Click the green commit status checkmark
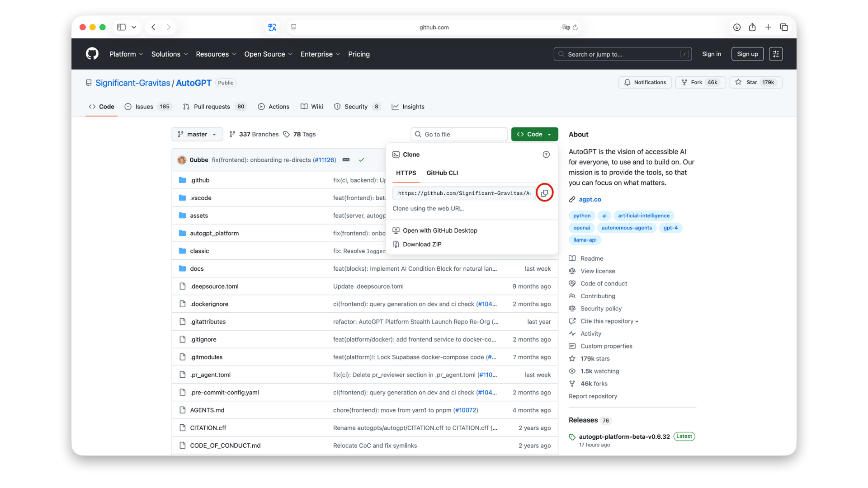This screenshot has width=868, height=488. pos(361,160)
